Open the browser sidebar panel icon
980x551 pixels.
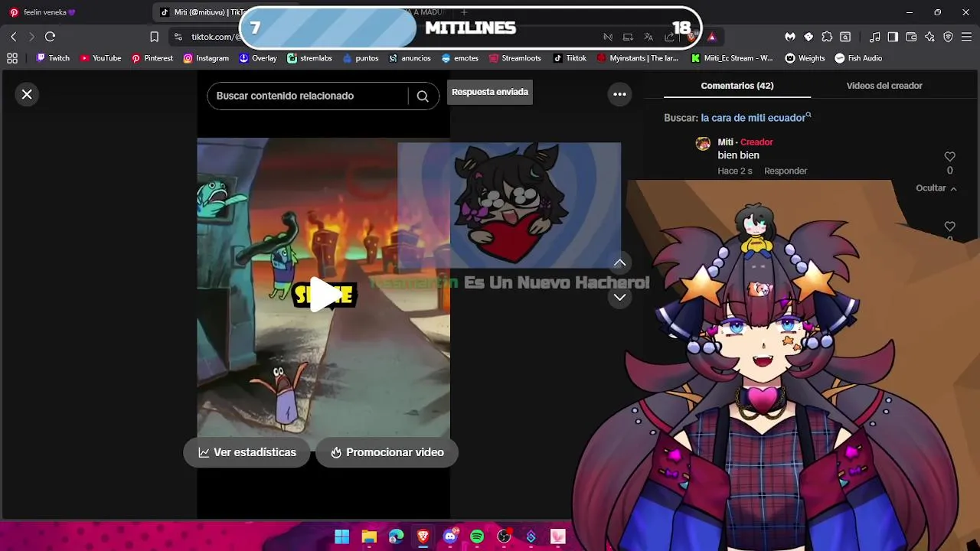tap(893, 37)
